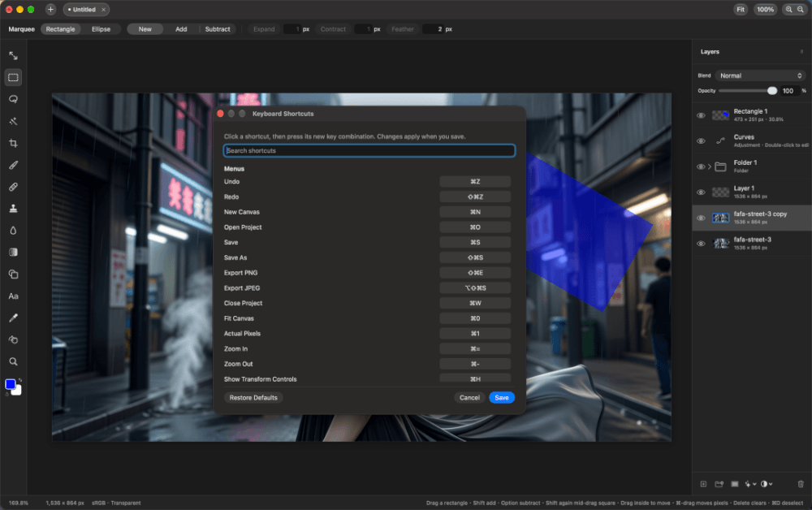This screenshot has height=510, width=812.
Task: Click the Export PNG shortcut field
Action: [x=475, y=273]
